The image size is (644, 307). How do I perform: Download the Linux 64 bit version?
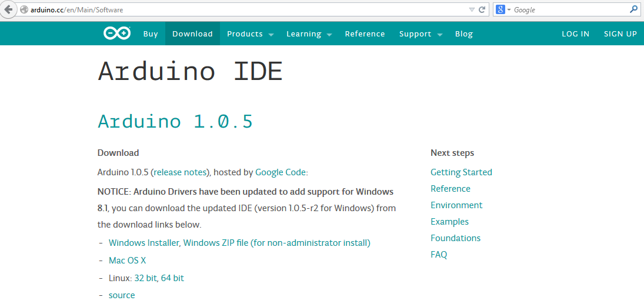pos(172,278)
